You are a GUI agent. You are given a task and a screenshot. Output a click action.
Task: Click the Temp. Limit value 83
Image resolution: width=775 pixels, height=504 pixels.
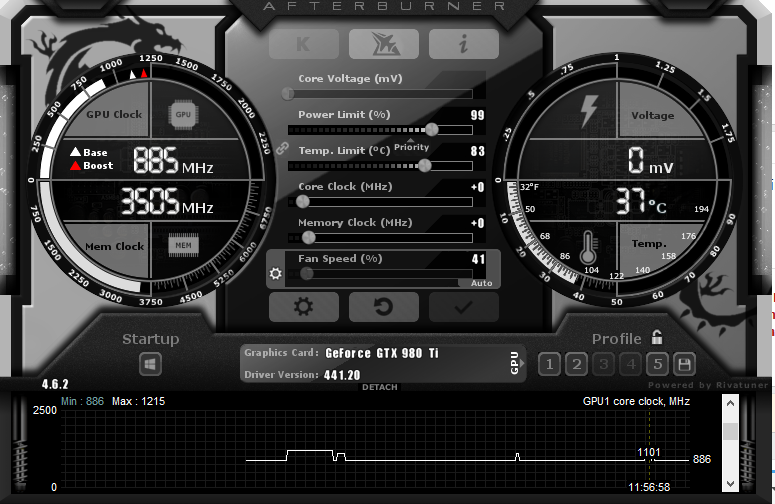pos(477,151)
